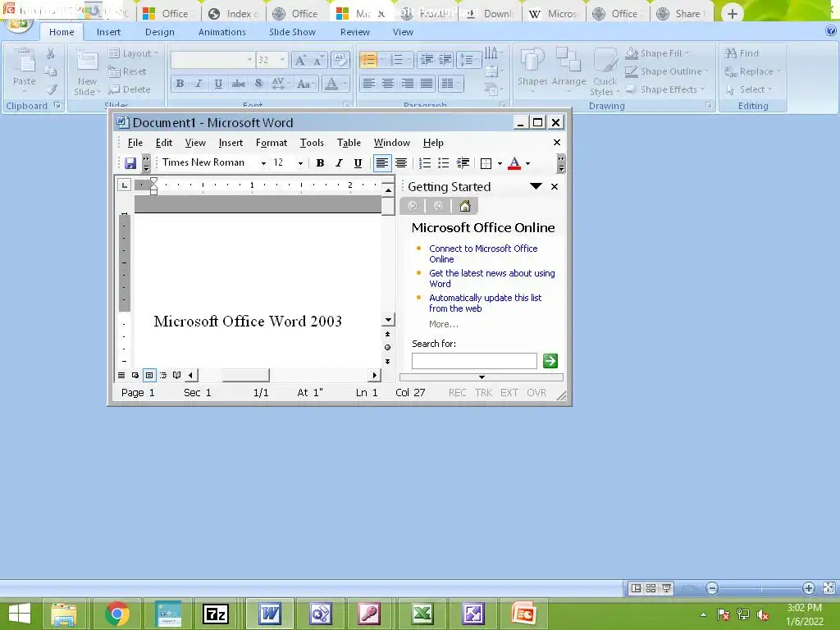Switch to Web Layout View in Word
Screen dimensions: 840x630
135,375
